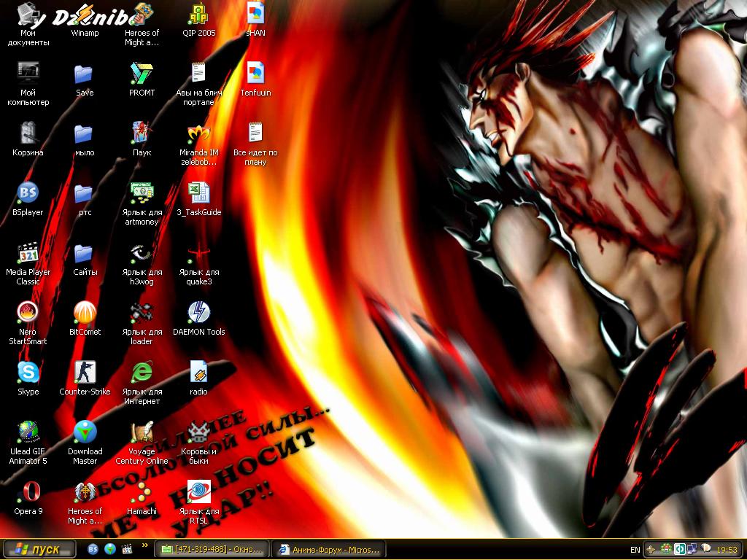The image size is (747, 560).
Task: Select the DAEMON Tools desktop icon
Action: 198,319
